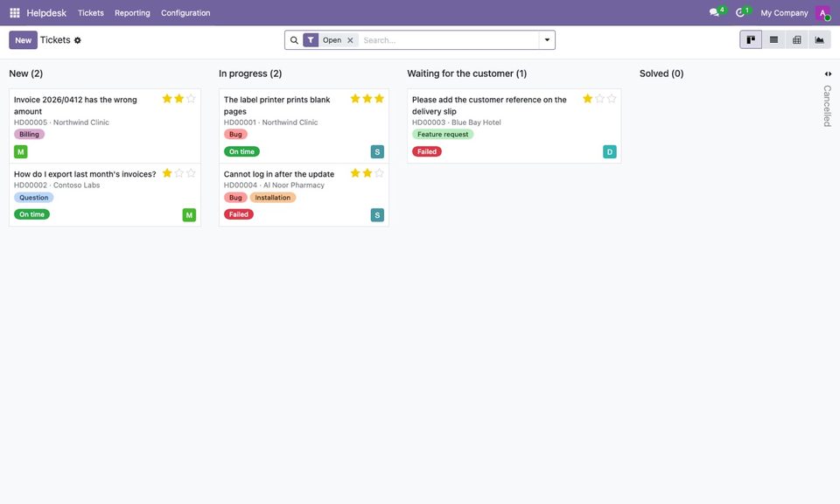Click the Billing tag
The width and height of the screenshot is (840, 504).
click(x=29, y=135)
